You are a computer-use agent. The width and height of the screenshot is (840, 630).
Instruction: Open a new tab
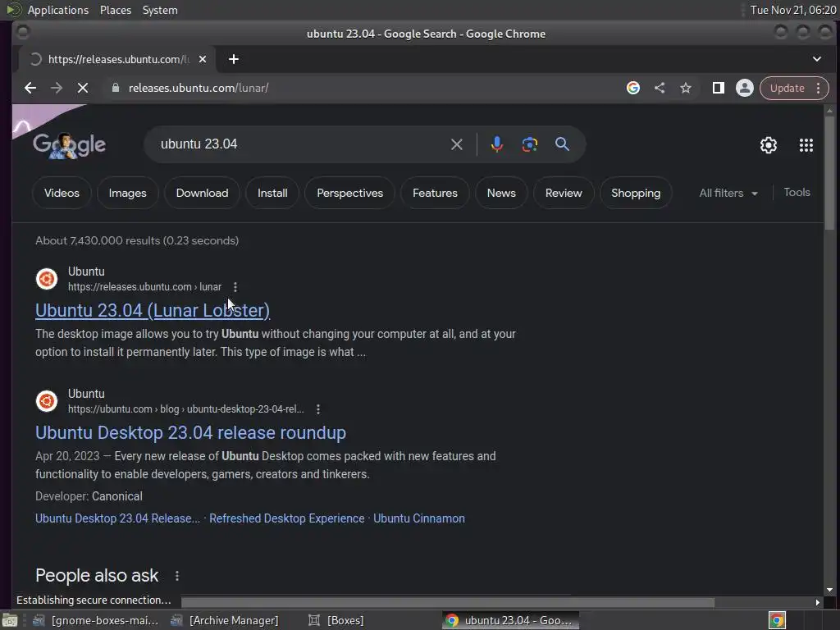pyautogui.click(x=234, y=59)
